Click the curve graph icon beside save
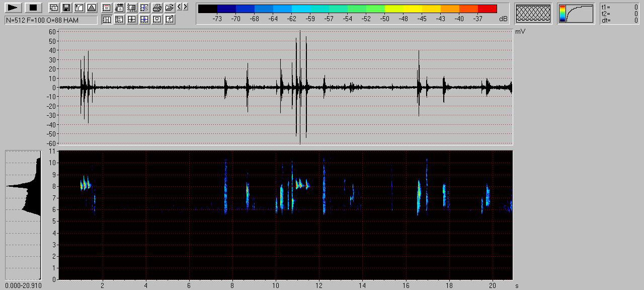The image size is (644, 290). pos(79,8)
